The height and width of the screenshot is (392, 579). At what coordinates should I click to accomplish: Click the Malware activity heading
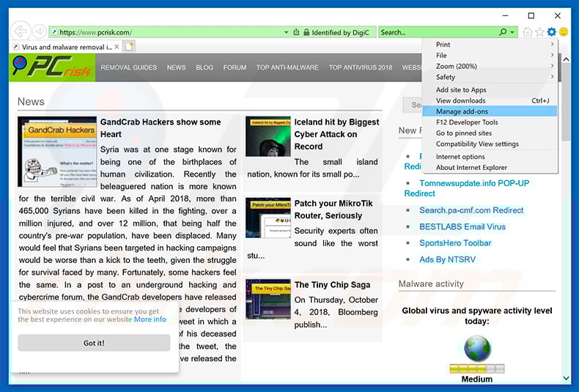point(431,284)
